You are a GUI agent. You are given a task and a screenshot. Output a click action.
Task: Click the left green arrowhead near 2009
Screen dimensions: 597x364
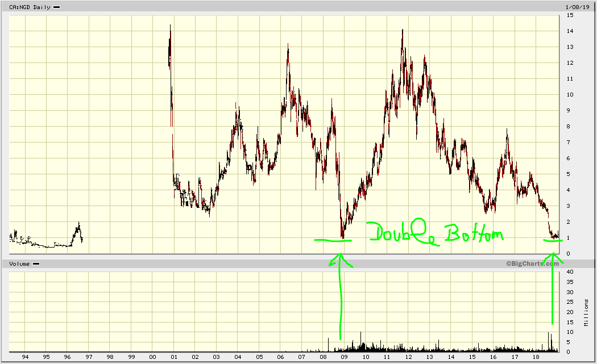point(341,260)
